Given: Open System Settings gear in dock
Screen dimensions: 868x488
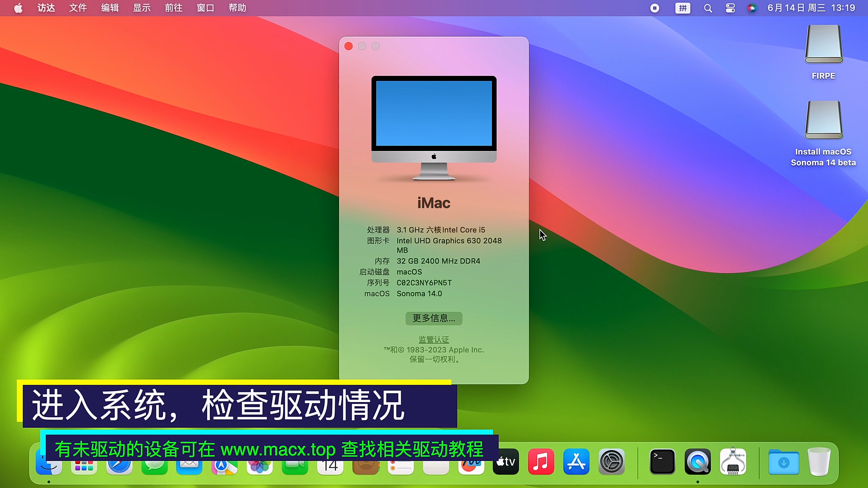Looking at the screenshot, I should click(x=611, y=462).
